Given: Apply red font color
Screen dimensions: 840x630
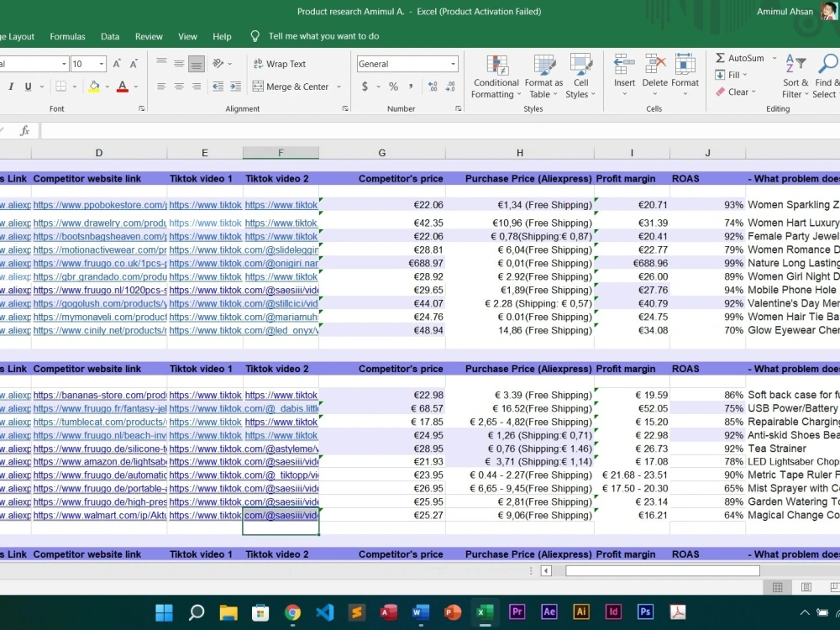Looking at the screenshot, I should (122, 87).
